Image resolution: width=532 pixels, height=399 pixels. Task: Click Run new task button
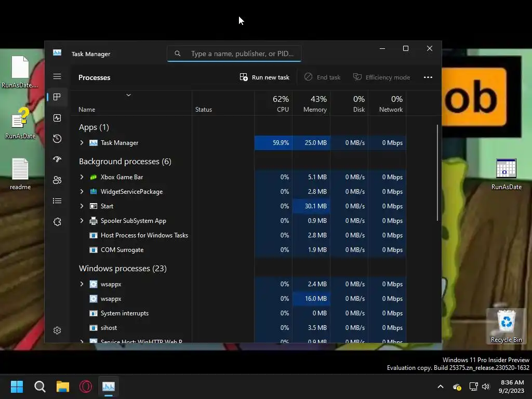[x=264, y=77]
